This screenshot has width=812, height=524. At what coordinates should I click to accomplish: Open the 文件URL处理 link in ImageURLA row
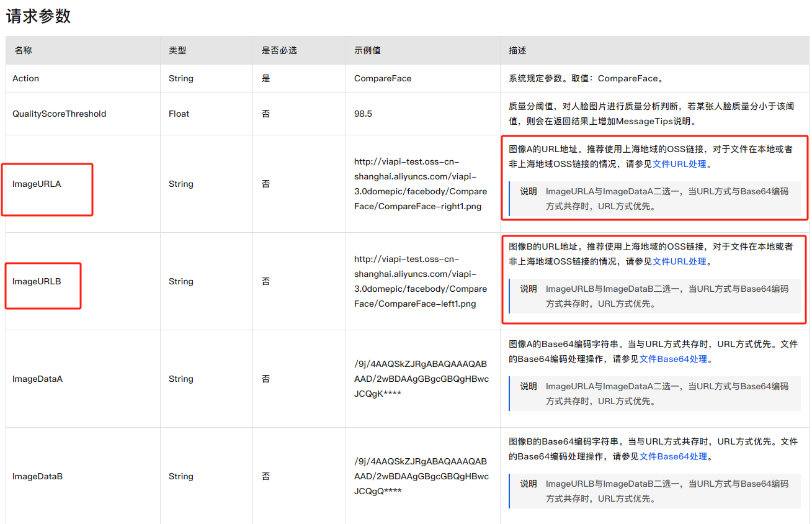pyautogui.click(x=679, y=165)
